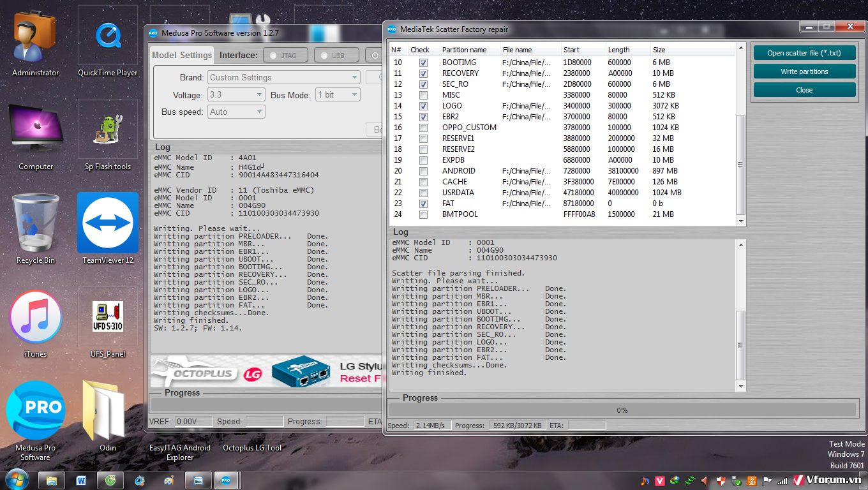Click the Safely Remove Hardware tray icon
868x490 pixels.
click(737, 480)
